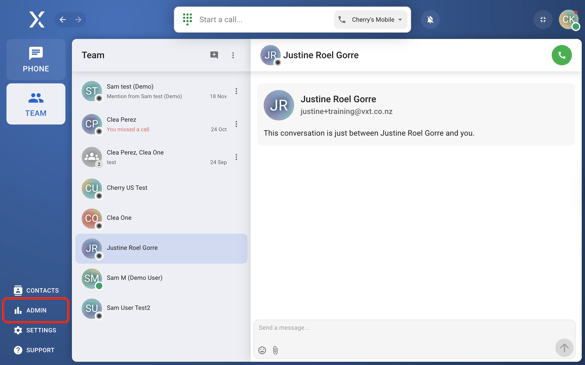The height and width of the screenshot is (365, 585).
Task: Open Cherry's Mobile device dropdown
Action: (x=370, y=19)
